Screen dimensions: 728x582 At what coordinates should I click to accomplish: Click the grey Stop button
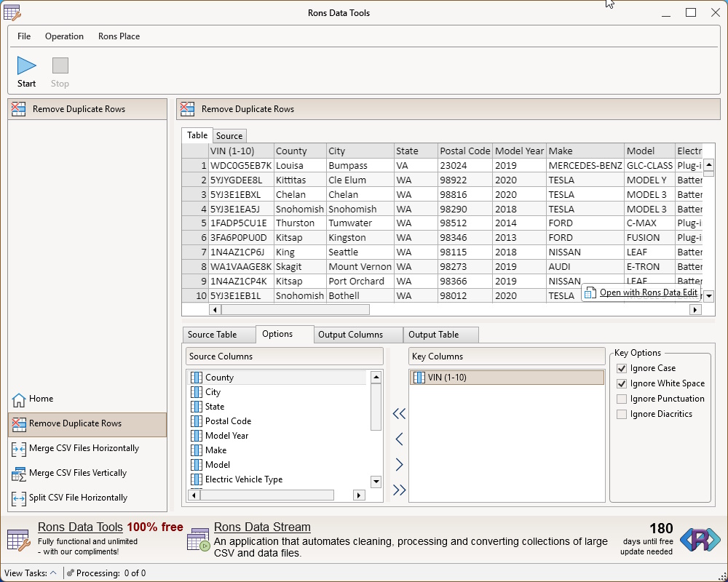click(x=60, y=72)
